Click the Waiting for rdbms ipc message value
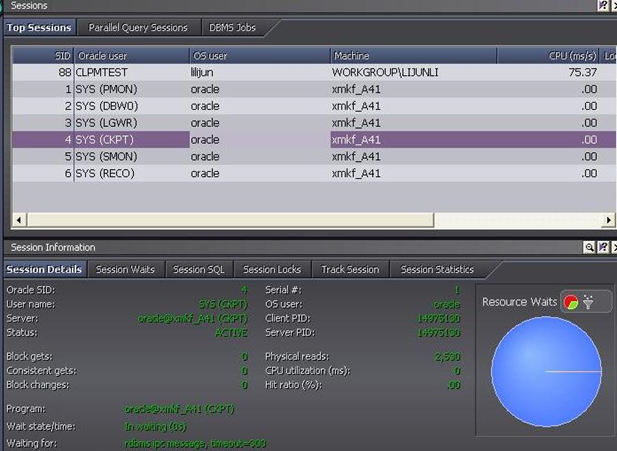The width and height of the screenshot is (617, 451). tap(195, 444)
